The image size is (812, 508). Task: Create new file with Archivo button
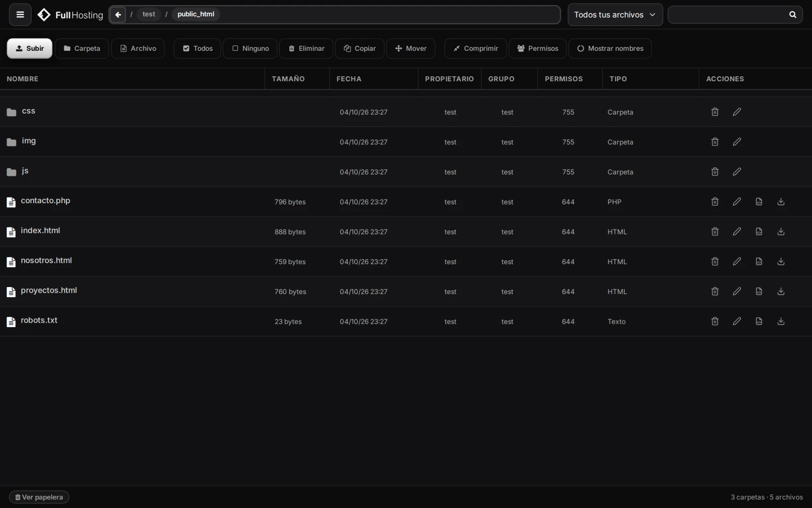coord(138,49)
